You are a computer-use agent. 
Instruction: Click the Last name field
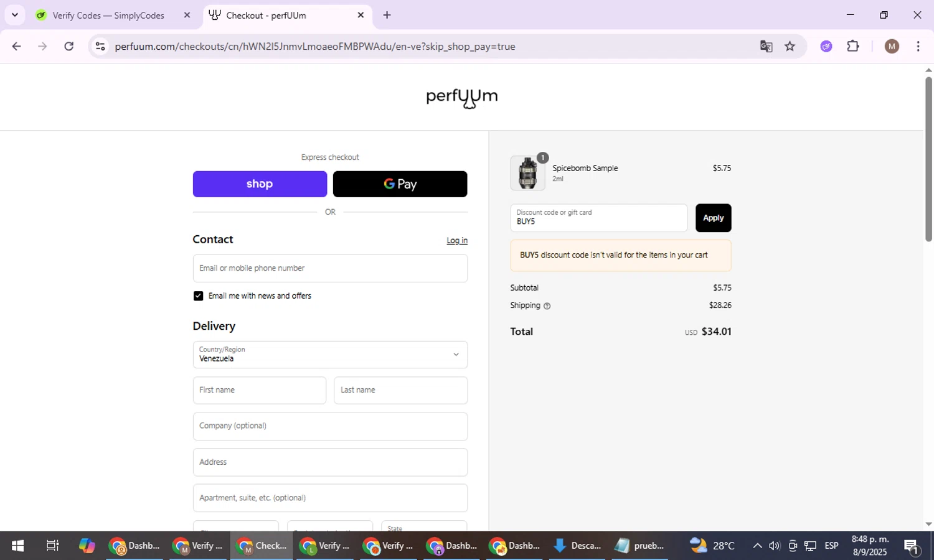click(400, 390)
